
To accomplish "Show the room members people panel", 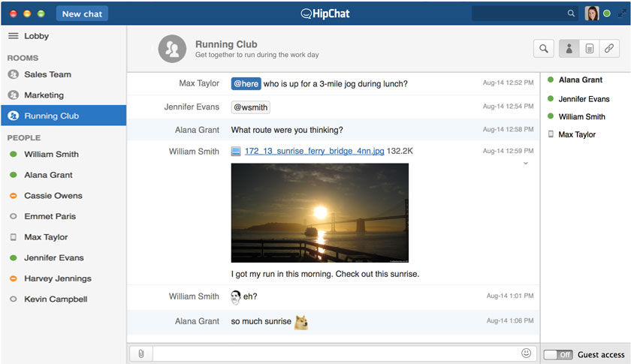I will 569,49.
